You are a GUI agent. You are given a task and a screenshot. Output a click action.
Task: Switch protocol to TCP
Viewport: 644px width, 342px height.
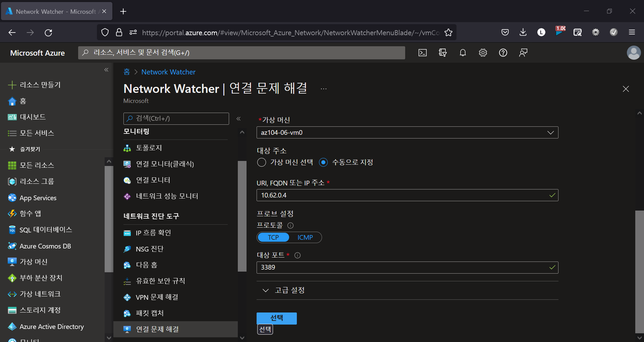pos(273,237)
